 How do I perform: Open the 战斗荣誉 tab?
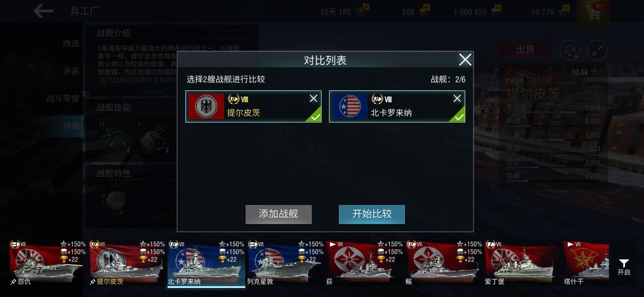point(63,99)
